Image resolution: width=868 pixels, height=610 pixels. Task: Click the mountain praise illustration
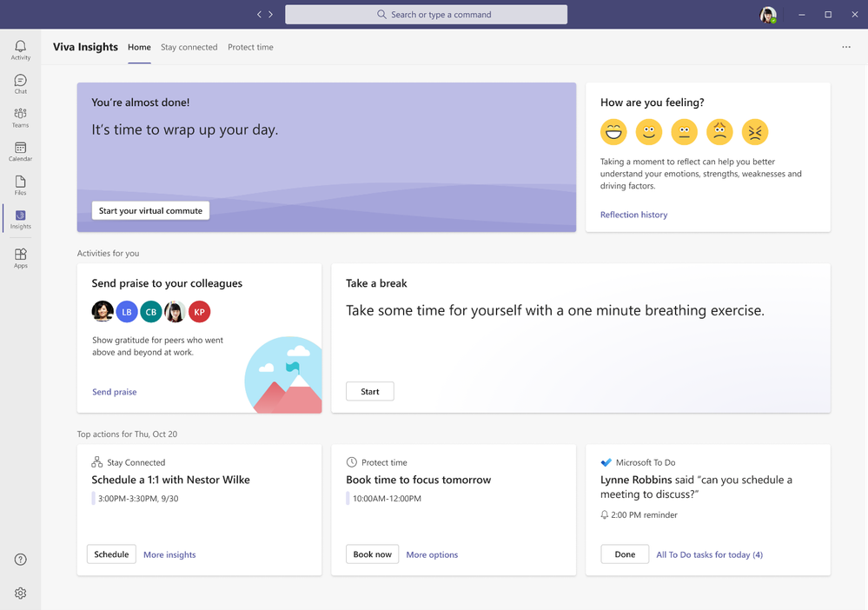tap(283, 375)
